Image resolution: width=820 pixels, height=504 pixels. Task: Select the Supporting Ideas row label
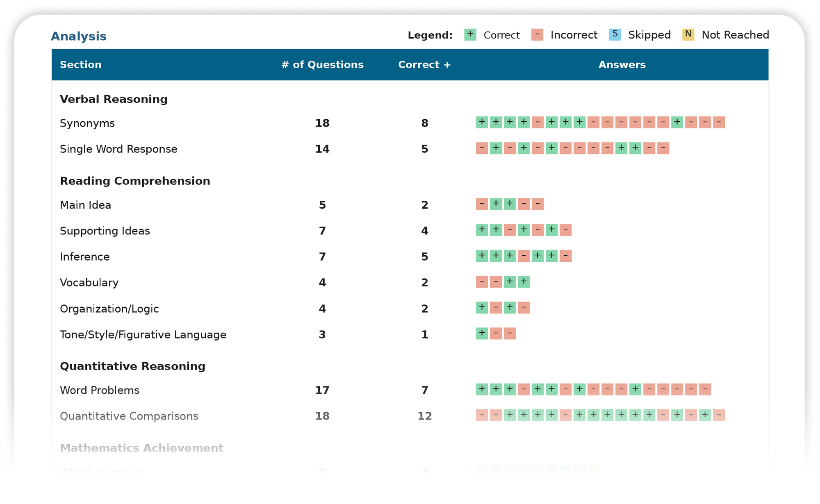click(x=105, y=231)
